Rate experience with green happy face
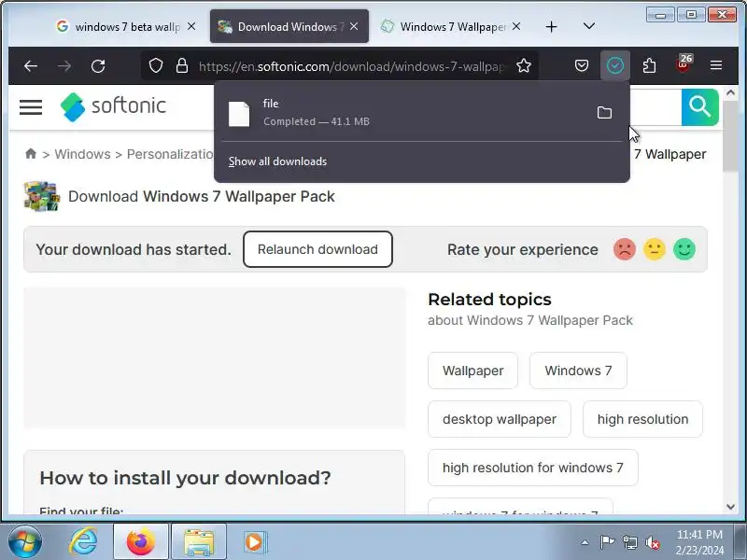 click(684, 249)
